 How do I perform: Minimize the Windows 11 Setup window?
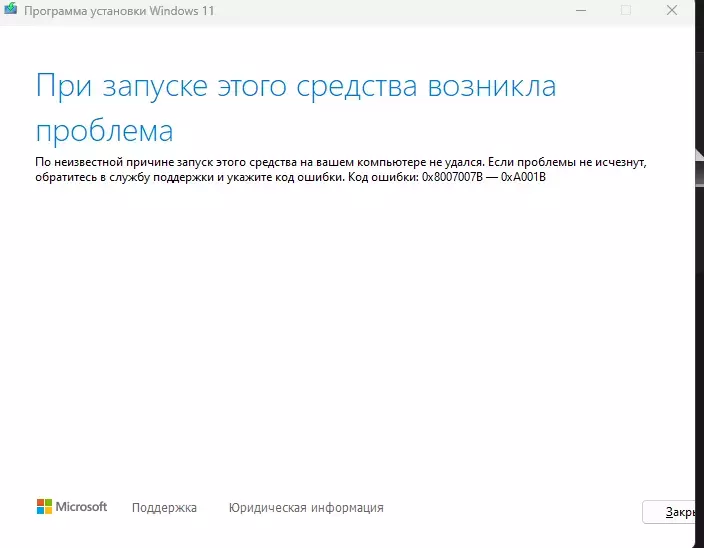(581, 10)
